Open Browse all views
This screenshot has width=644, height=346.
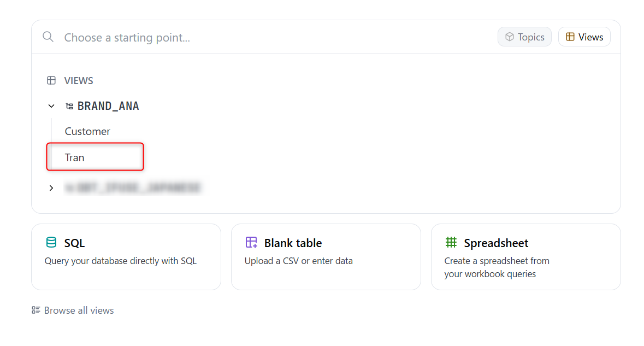click(72, 310)
